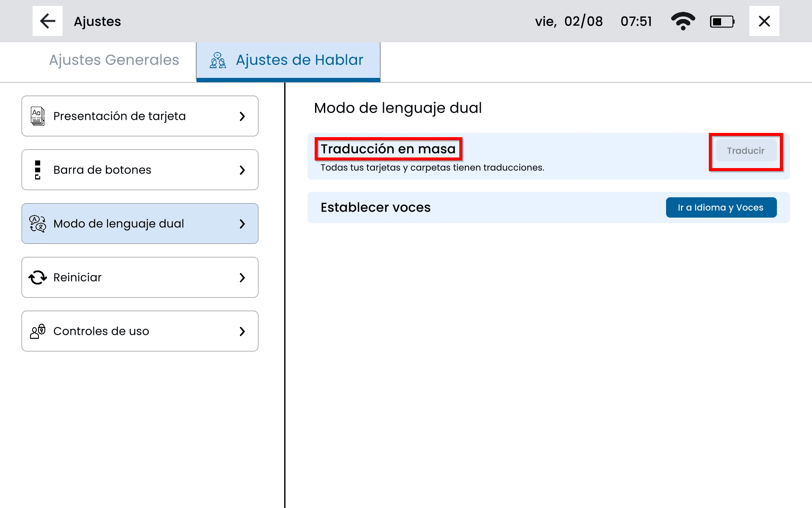The height and width of the screenshot is (508, 812).
Task: Click the button bar dots icon
Action: click(x=38, y=170)
